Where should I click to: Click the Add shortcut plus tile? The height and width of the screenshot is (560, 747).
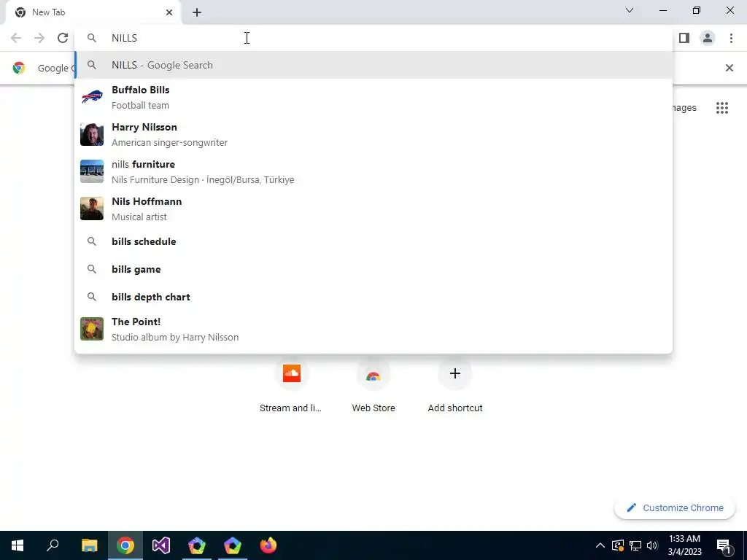pos(455,386)
